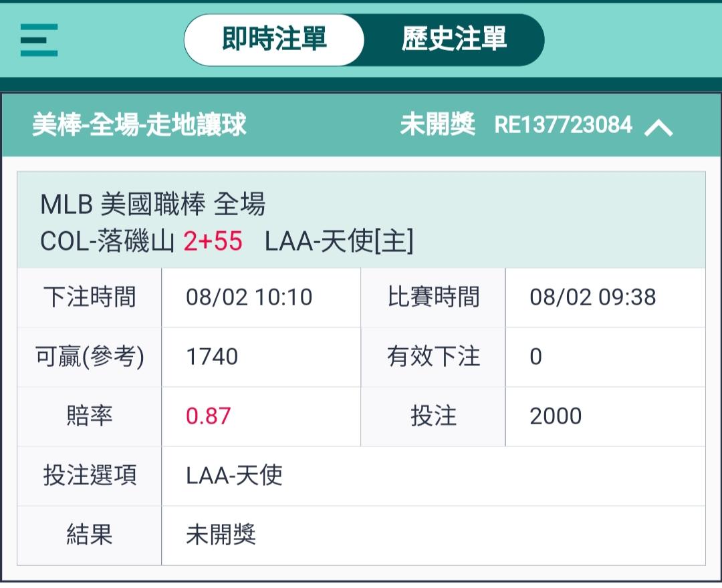Switch to 即時注單 tab
This screenshot has height=588, width=722.
pos(274,39)
